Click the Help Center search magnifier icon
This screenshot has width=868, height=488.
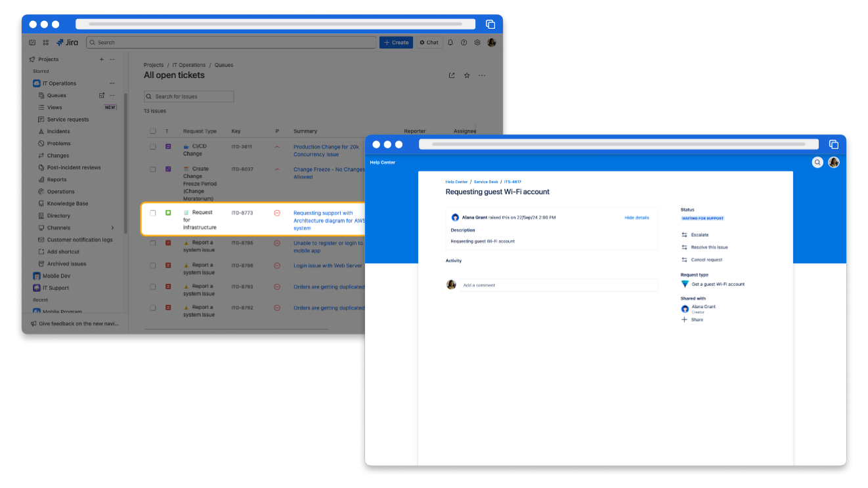pyautogui.click(x=817, y=162)
